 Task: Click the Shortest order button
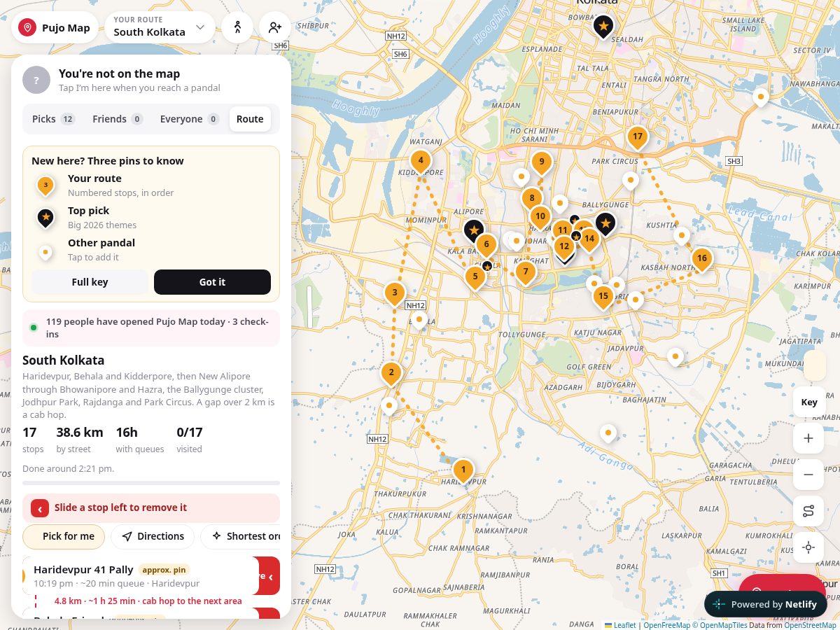coord(240,537)
